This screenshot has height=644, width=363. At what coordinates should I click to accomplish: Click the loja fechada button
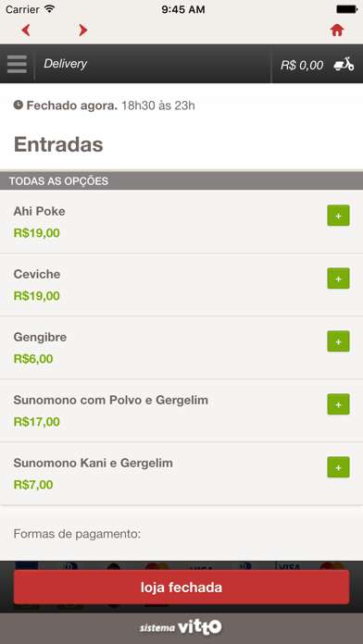(x=181, y=587)
